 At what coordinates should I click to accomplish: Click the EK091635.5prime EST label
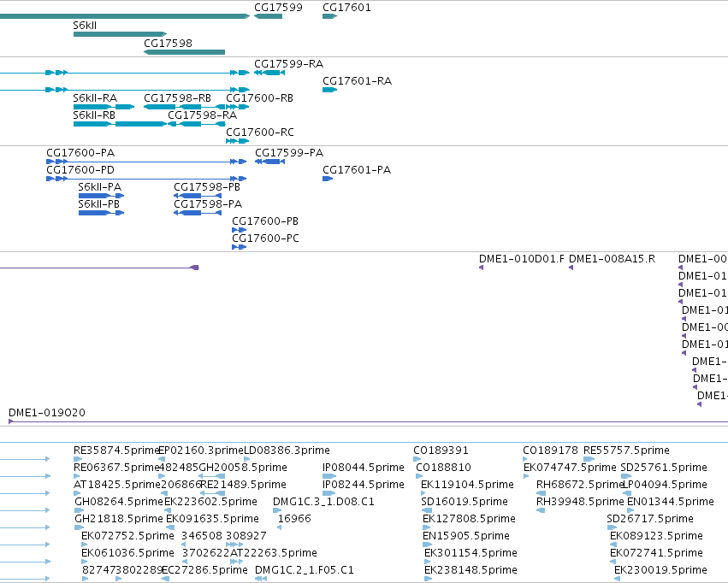[212, 519]
